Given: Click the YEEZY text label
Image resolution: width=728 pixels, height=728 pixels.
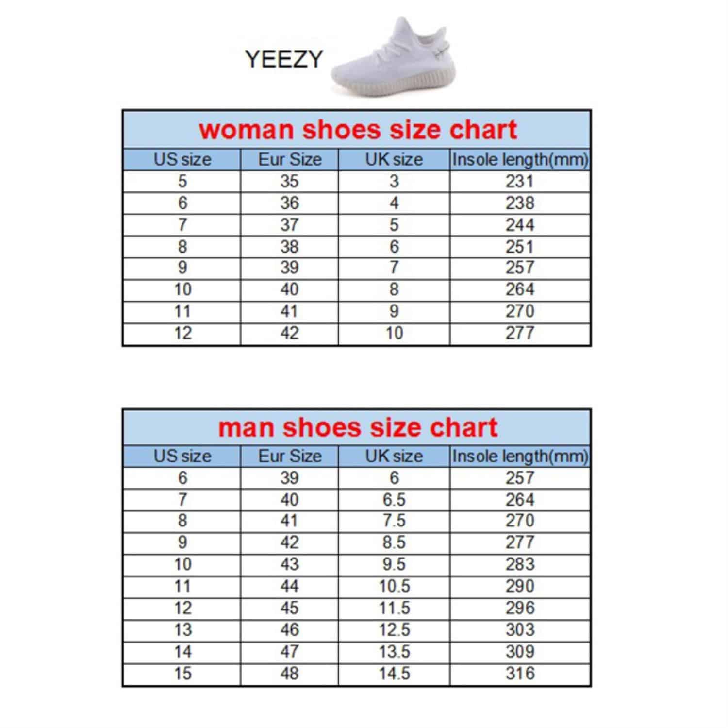Looking at the screenshot, I should 283,59.
